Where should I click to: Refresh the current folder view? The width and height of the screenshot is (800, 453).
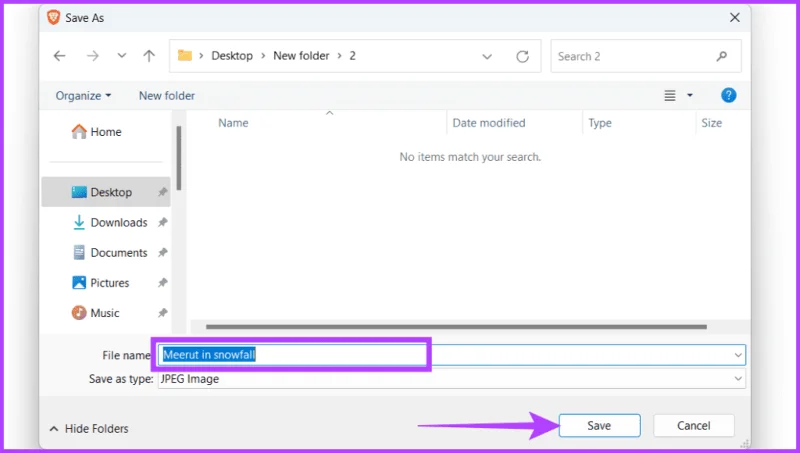pyautogui.click(x=522, y=56)
